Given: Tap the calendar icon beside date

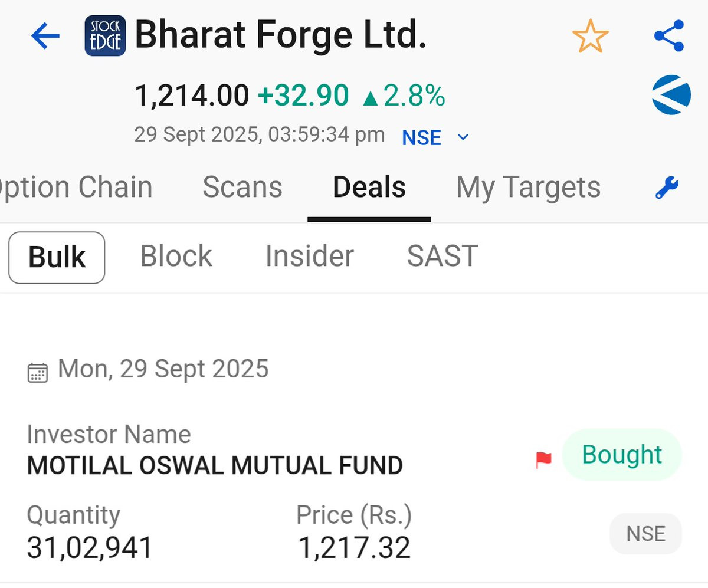Looking at the screenshot, I should click(x=38, y=372).
